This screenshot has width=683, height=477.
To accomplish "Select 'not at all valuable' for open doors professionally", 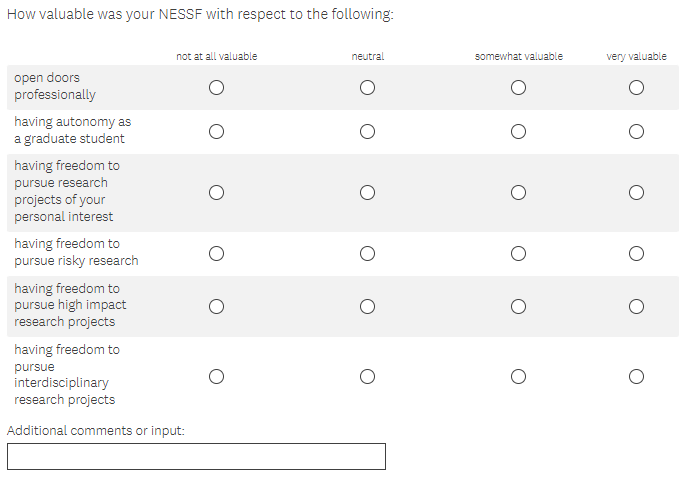I will (x=216, y=87).
